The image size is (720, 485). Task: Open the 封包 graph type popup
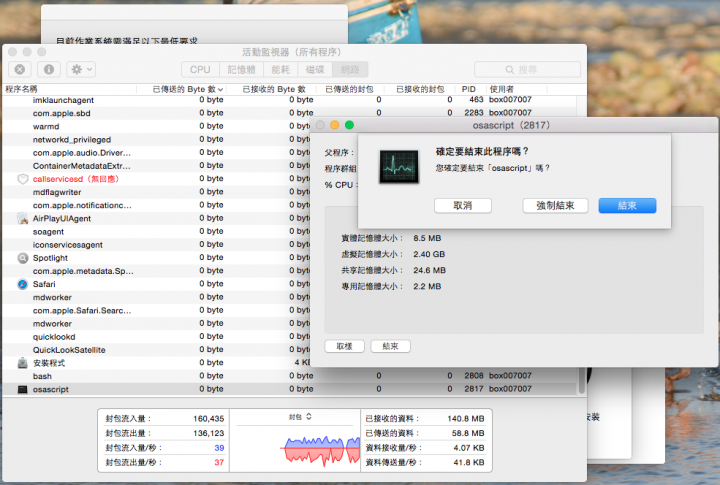(x=301, y=417)
